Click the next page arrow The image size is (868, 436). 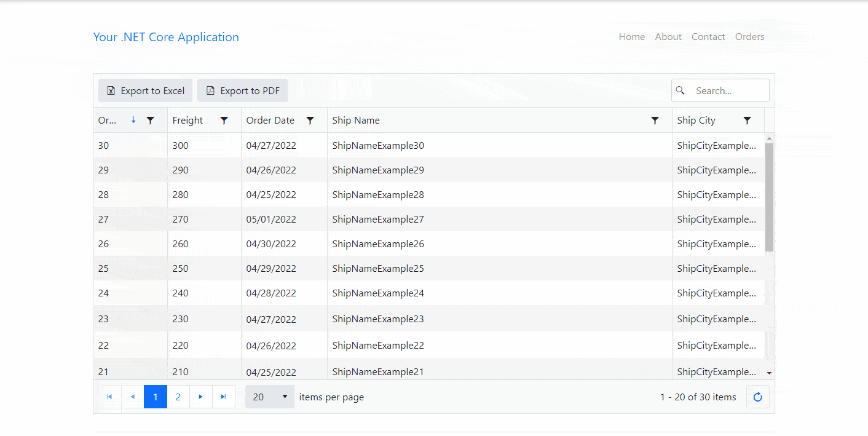(x=201, y=397)
